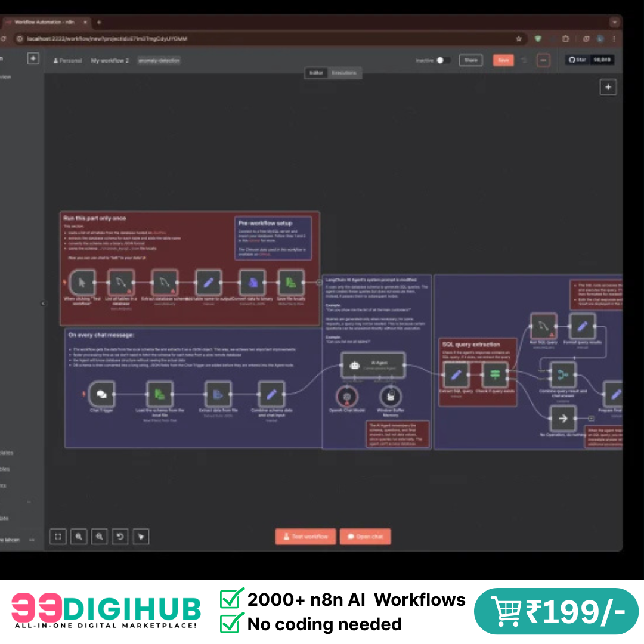Click the reset zoom icon in the canvas toolbar

pyautogui.click(x=120, y=537)
